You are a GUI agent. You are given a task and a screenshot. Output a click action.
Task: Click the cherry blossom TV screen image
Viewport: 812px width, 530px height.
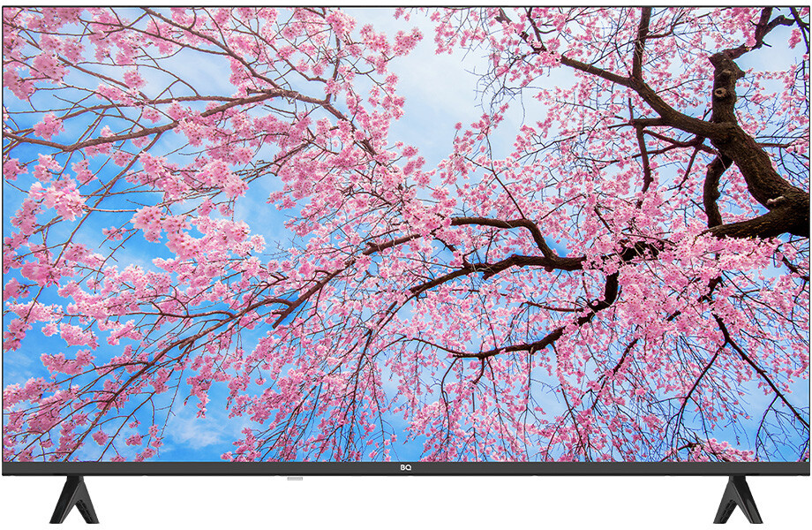405,234
